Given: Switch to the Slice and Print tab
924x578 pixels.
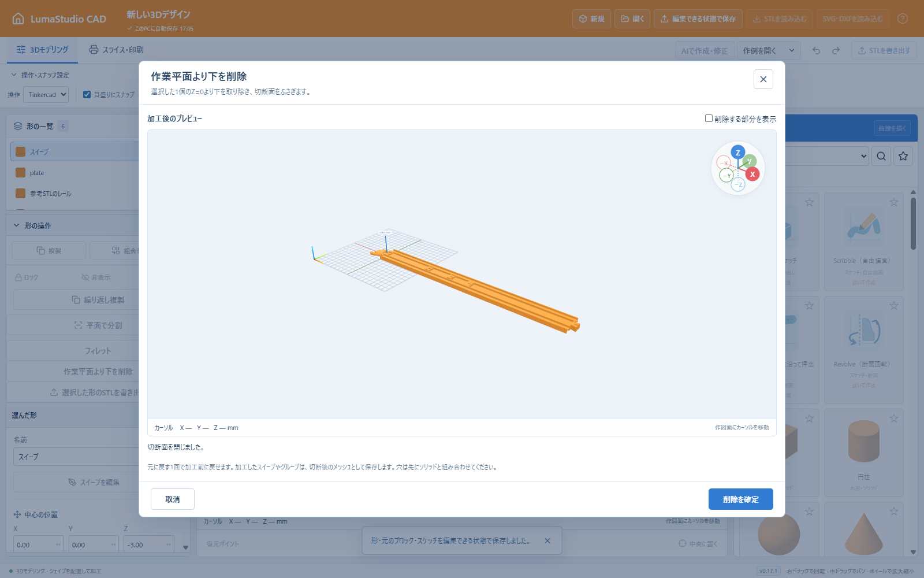Looking at the screenshot, I should (116, 50).
